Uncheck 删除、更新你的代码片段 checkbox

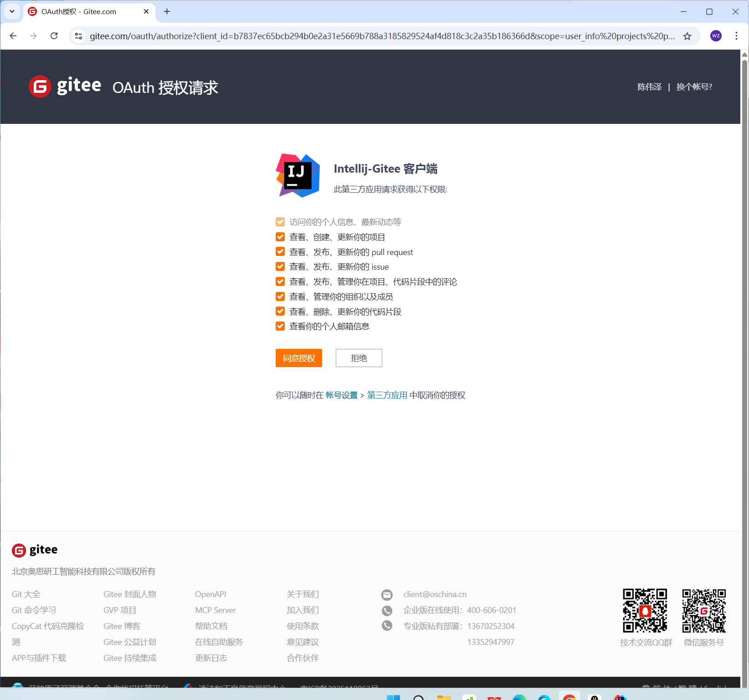pos(280,311)
